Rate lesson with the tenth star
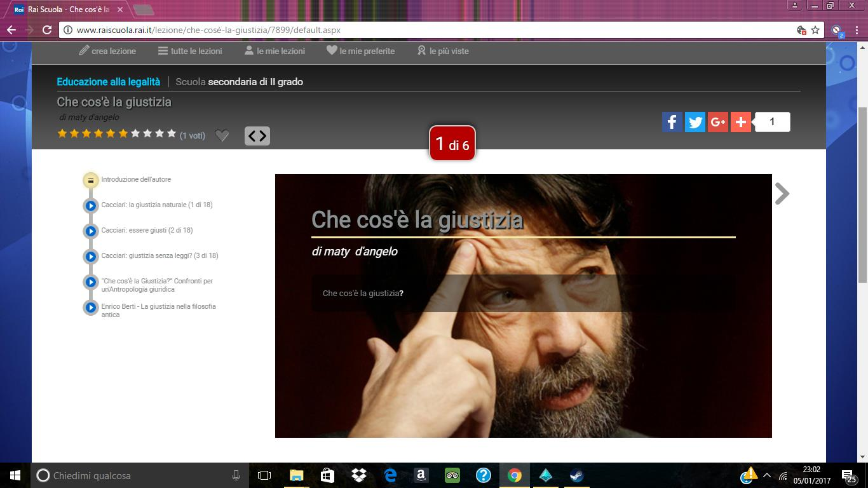The image size is (868, 488). coord(171,133)
